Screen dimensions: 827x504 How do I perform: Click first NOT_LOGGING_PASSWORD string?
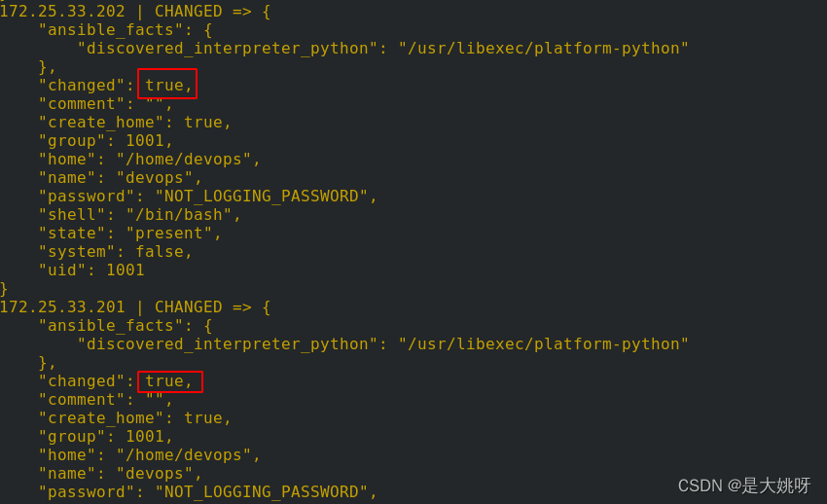[x=261, y=197]
